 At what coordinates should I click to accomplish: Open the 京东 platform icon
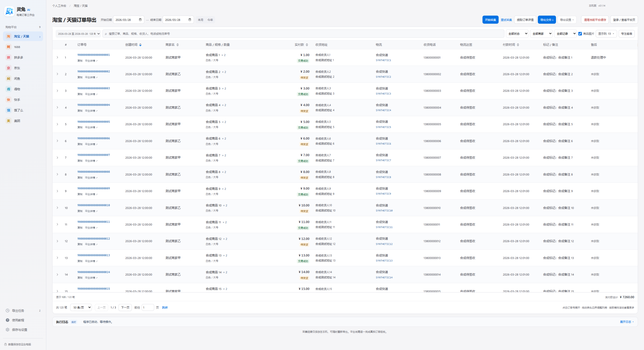9,68
